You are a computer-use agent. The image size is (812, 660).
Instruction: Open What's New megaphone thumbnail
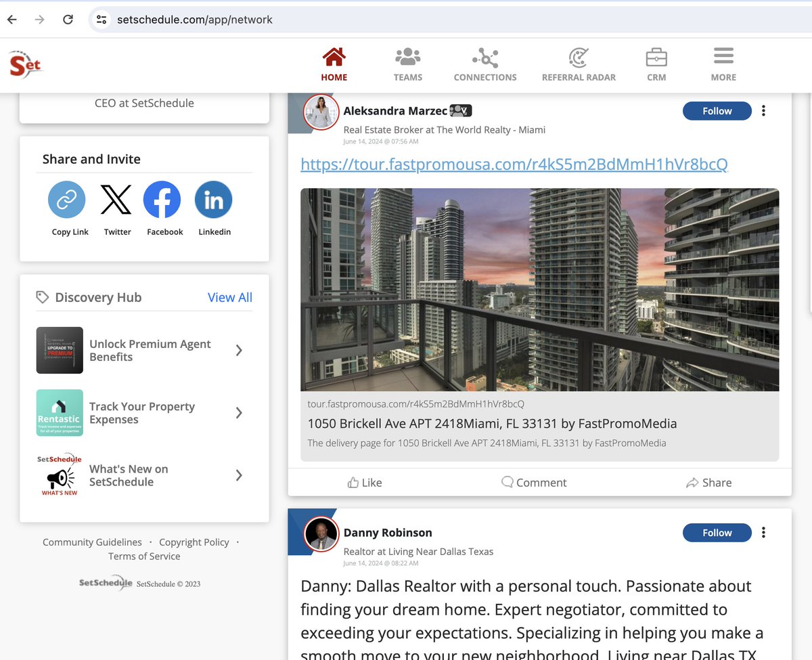(x=60, y=475)
